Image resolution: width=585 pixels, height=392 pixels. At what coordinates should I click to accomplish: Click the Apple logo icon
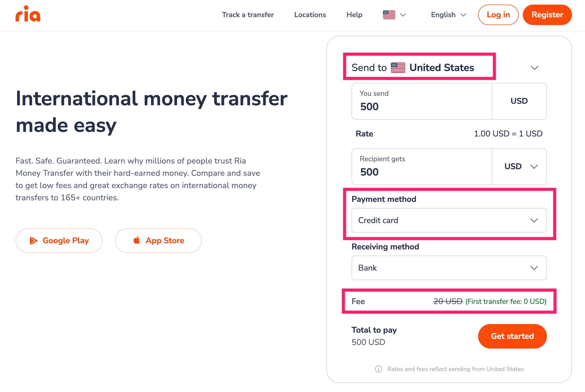click(137, 240)
